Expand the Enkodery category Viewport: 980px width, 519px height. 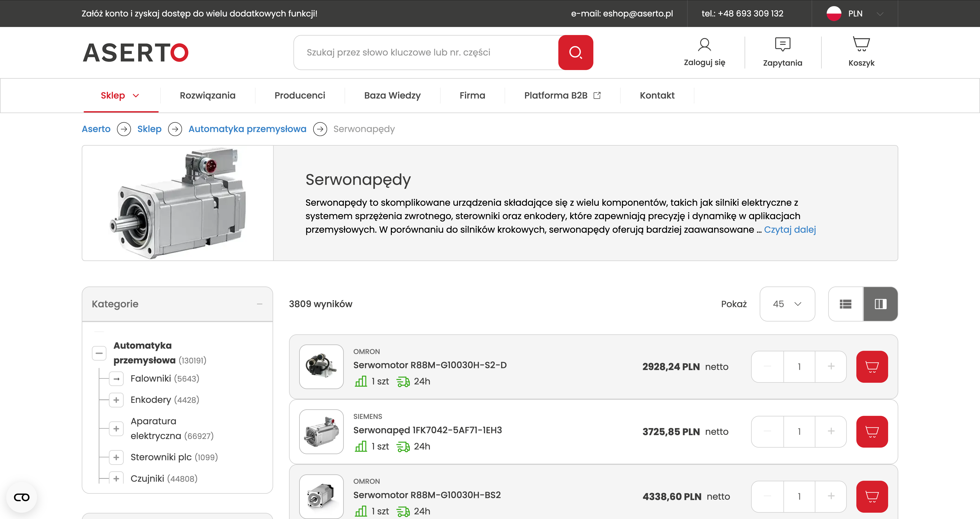coord(116,400)
